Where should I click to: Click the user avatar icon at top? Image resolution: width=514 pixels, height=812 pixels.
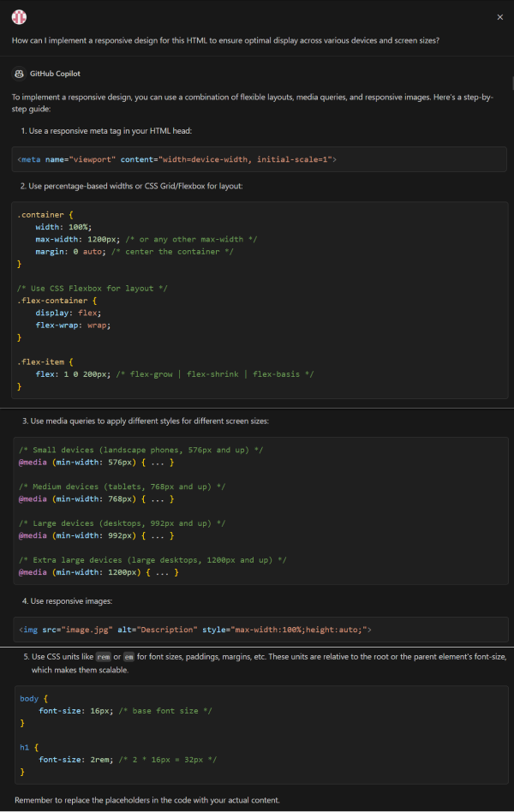click(19, 17)
